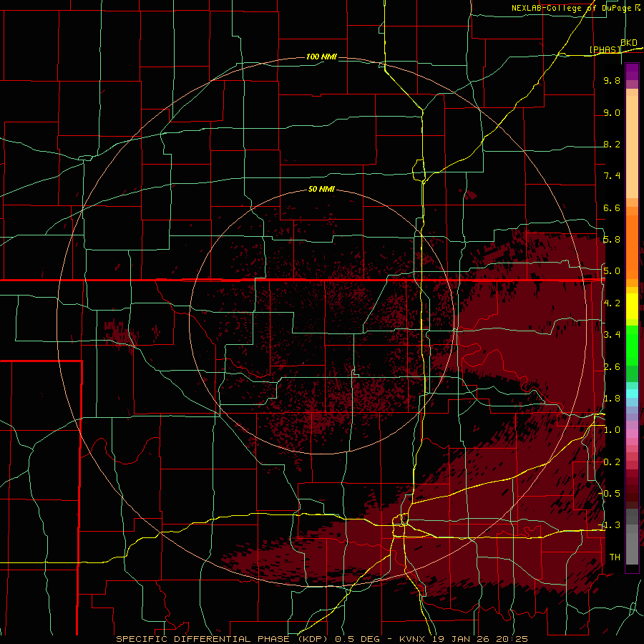Select the 5.0 legend value
This screenshot has width=644, height=644.
pyautogui.click(x=612, y=271)
